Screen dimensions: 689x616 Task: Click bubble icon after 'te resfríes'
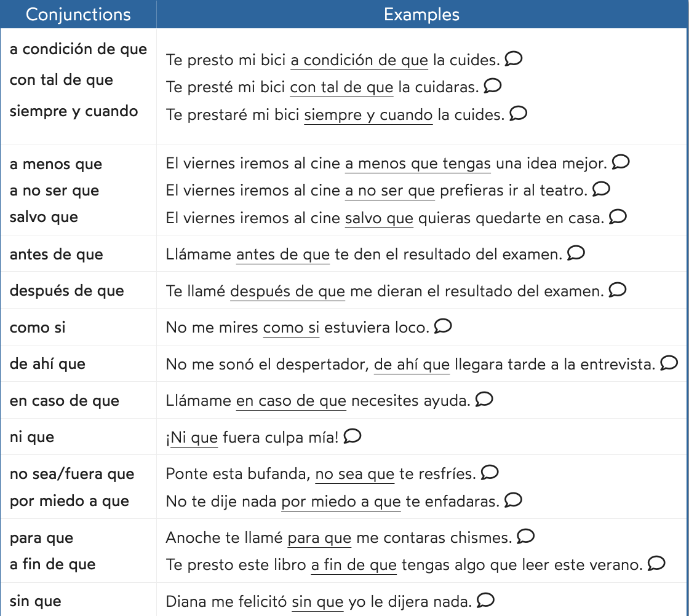coord(490,472)
